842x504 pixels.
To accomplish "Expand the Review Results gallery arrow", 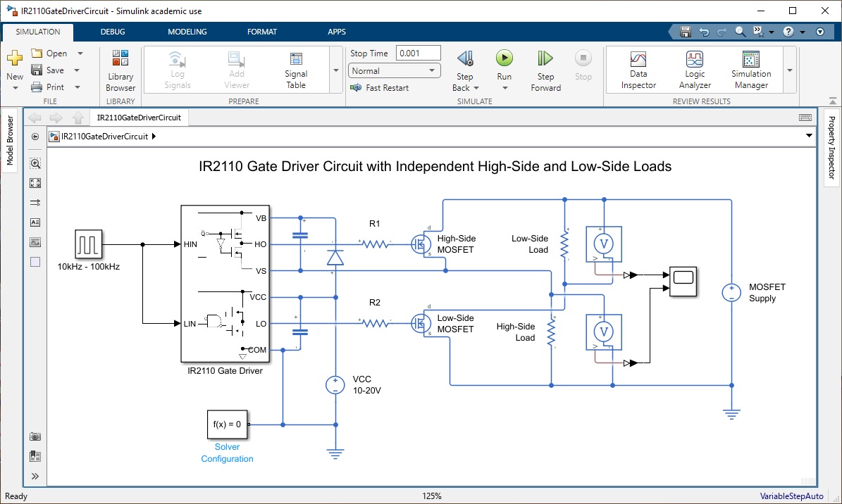I will point(790,70).
